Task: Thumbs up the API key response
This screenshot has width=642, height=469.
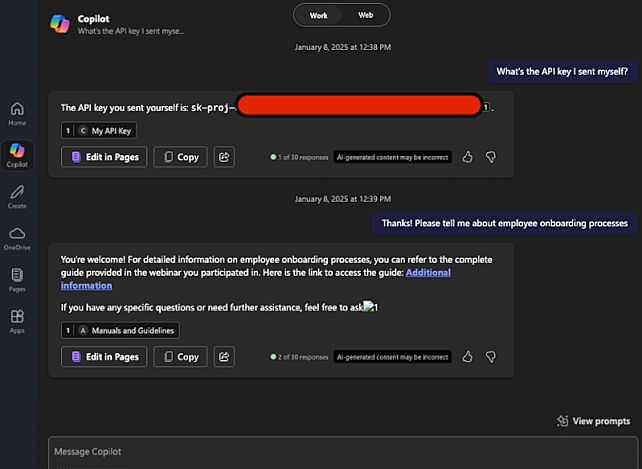Action: 468,157
